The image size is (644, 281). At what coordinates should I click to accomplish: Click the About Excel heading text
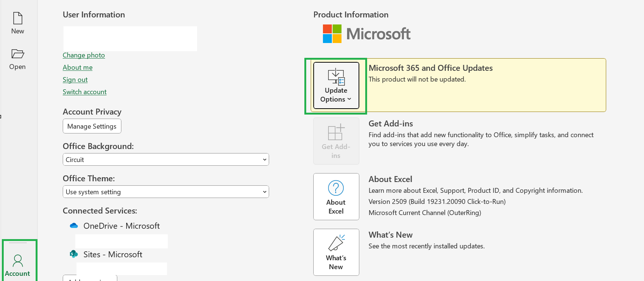tap(390, 179)
